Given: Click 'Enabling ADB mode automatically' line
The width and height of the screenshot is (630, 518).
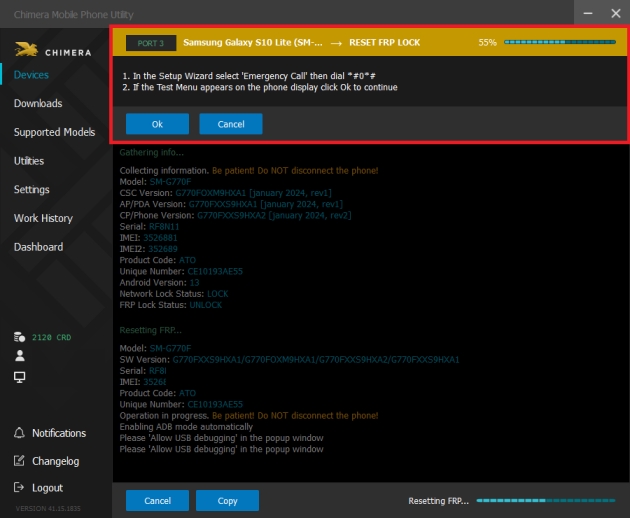Looking at the screenshot, I should (186, 427).
